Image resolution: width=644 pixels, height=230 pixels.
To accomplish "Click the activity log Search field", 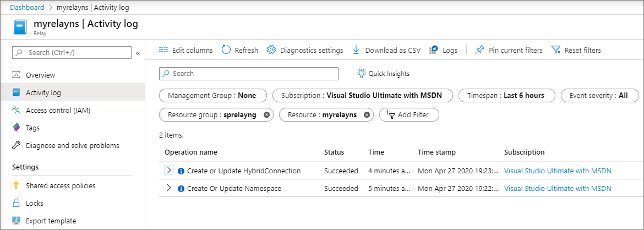I will point(249,74).
